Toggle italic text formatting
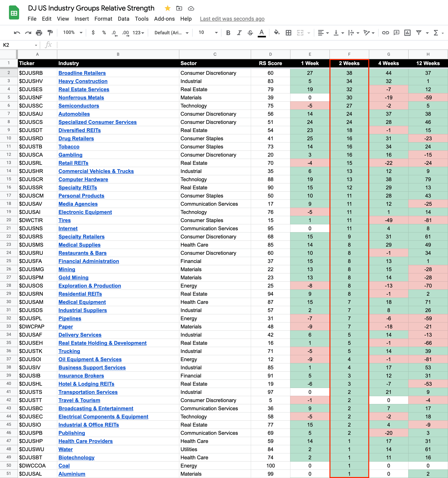The height and width of the screenshot is (478, 448). click(x=239, y=33)
